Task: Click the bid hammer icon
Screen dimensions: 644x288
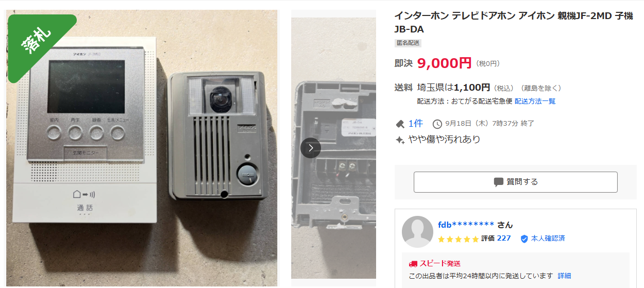Action: [x=400, y=124]
